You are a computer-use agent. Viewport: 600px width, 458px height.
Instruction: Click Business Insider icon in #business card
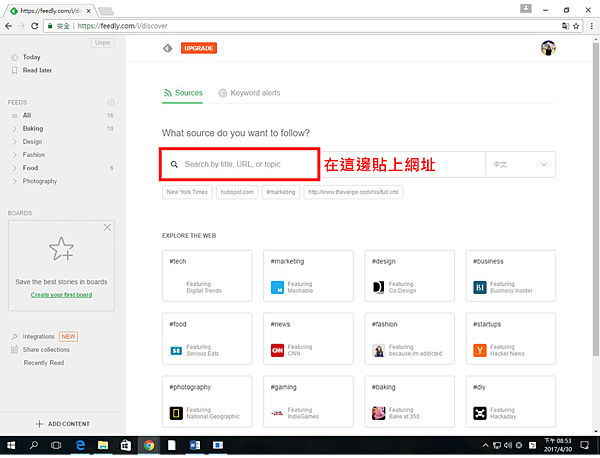480,288
